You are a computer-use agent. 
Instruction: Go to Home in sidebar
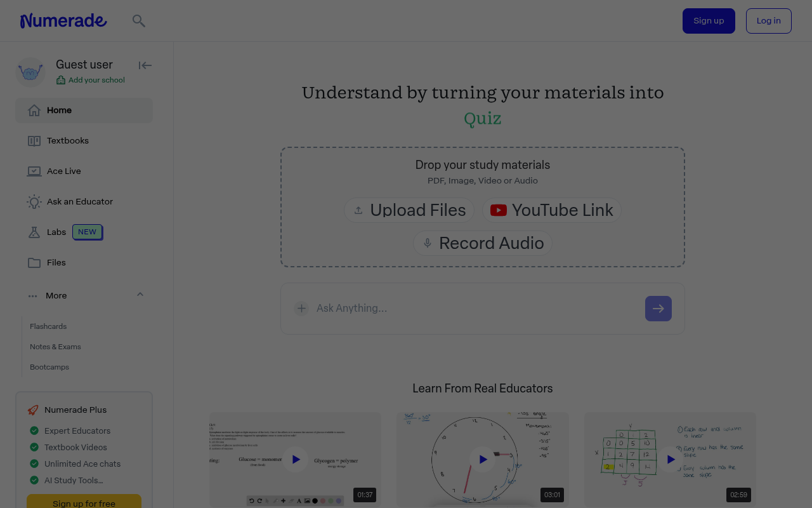coord(84,110)
